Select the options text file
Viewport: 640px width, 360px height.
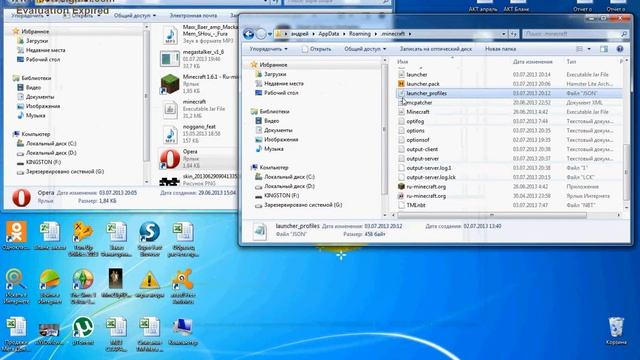point(416,131)
